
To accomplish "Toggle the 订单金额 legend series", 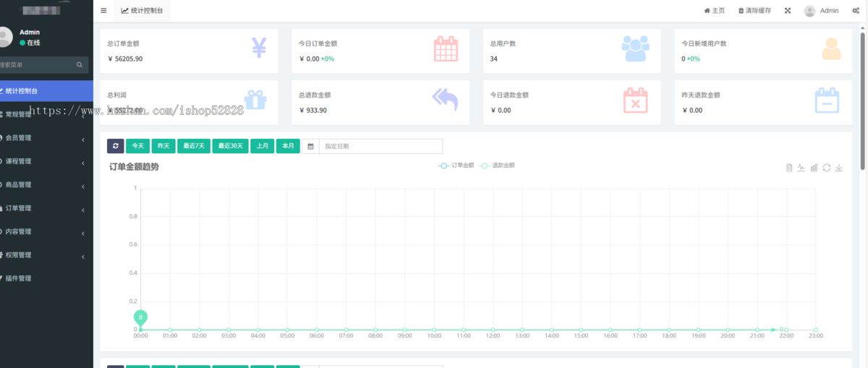I will (x=456, y=166).
